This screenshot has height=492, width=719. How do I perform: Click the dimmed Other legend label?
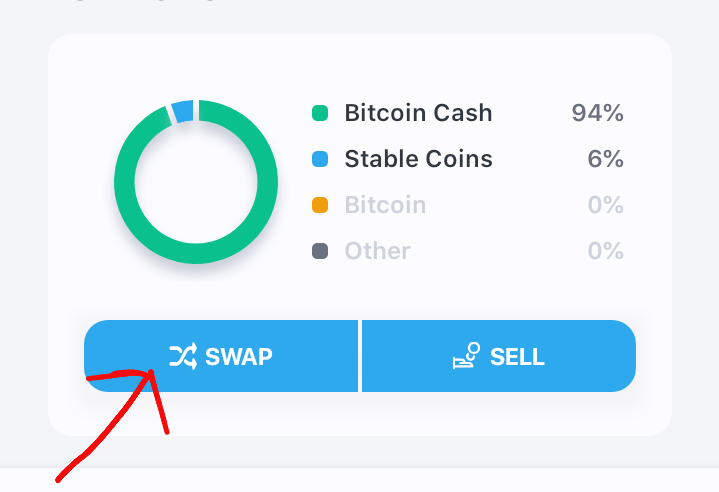[x=377, y=251]
